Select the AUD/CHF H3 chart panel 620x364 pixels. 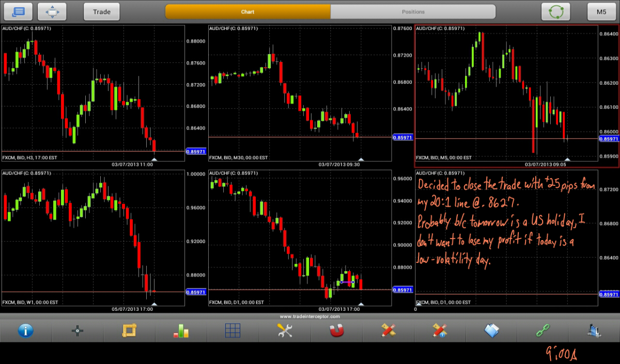(93, 93)
